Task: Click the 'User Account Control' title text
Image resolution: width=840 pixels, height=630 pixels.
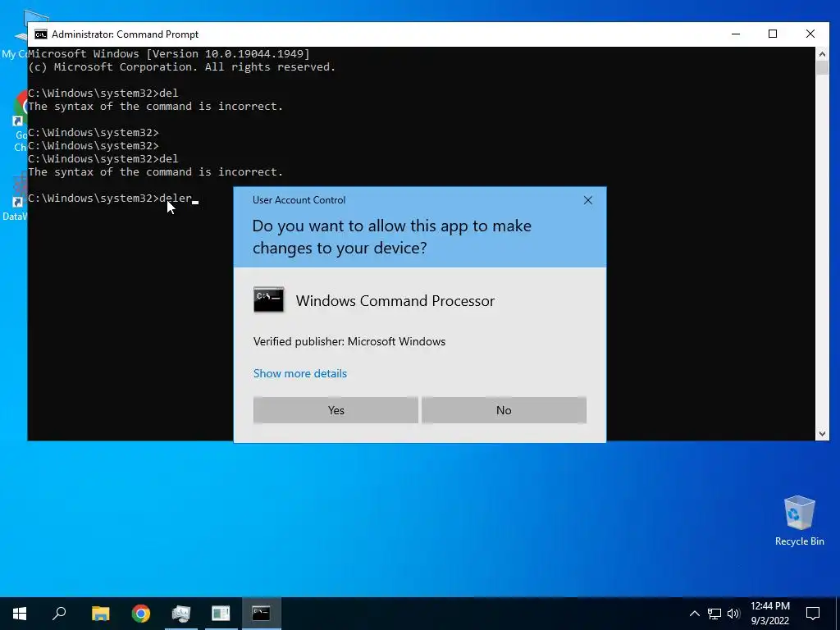Action: (x=299, y=200)
